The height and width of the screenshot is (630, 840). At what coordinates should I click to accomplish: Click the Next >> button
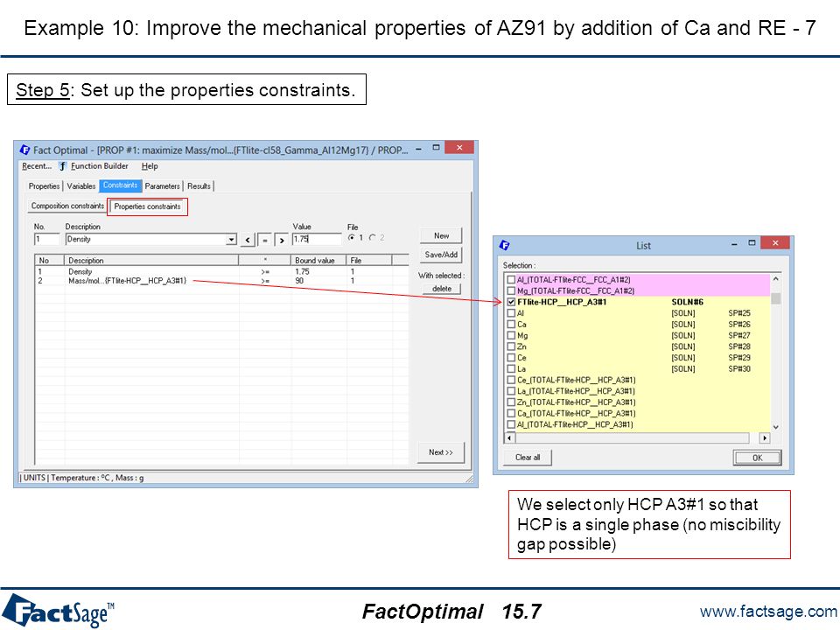[x=441, y=452]
